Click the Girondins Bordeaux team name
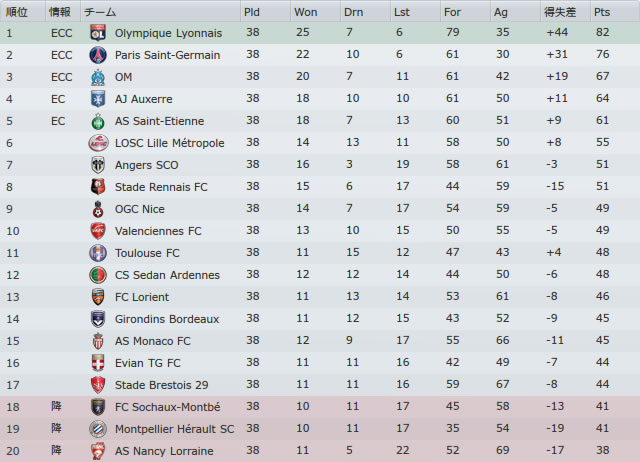 click(x=167, y=319)
